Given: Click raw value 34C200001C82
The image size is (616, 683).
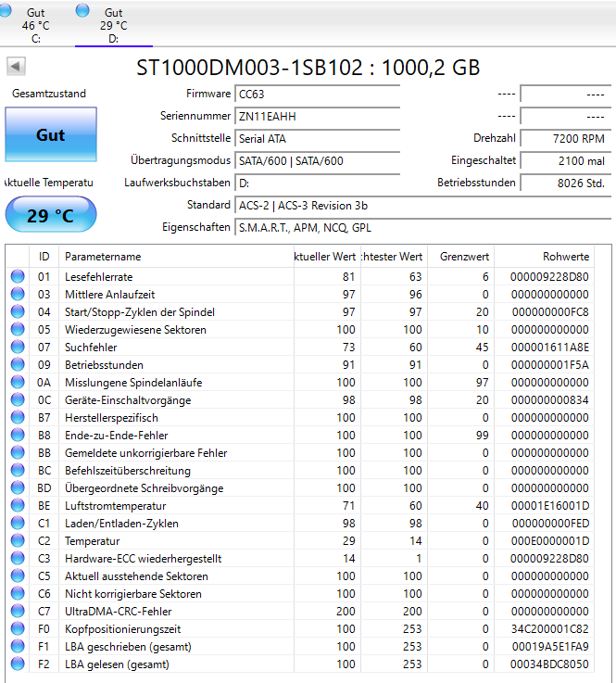Looking at the screenshot, I should 549,629.
